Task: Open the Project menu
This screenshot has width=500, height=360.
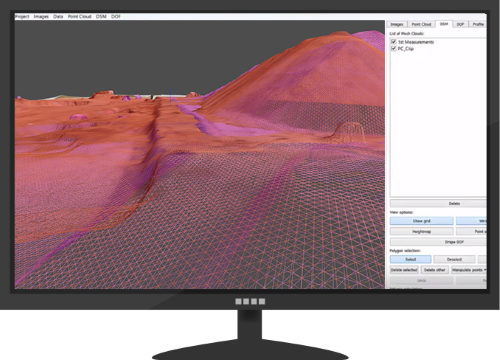Action: point(22,16)
